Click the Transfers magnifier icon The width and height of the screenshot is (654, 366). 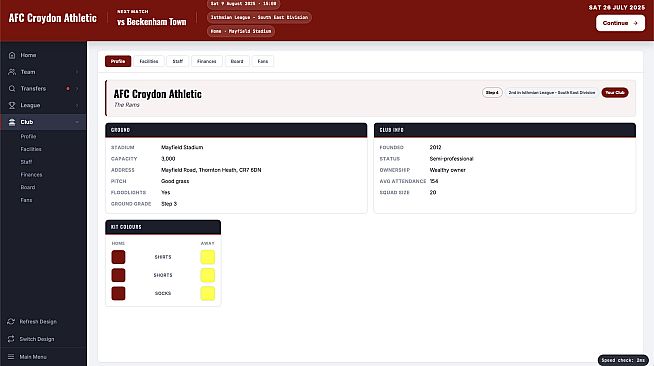click(12, 88)
